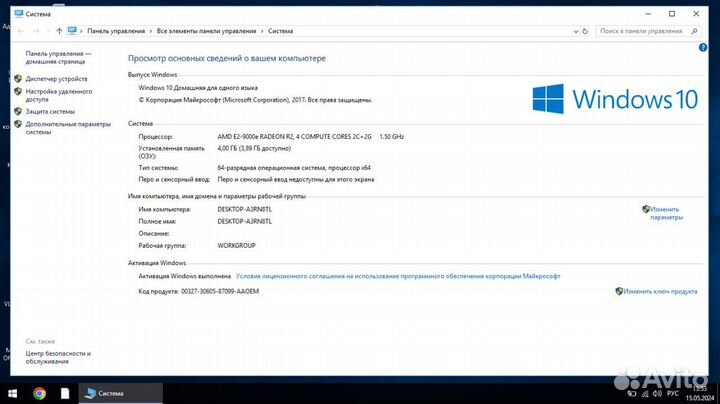
Task: Click the computer icon in address bar
Action: point(72,31)
